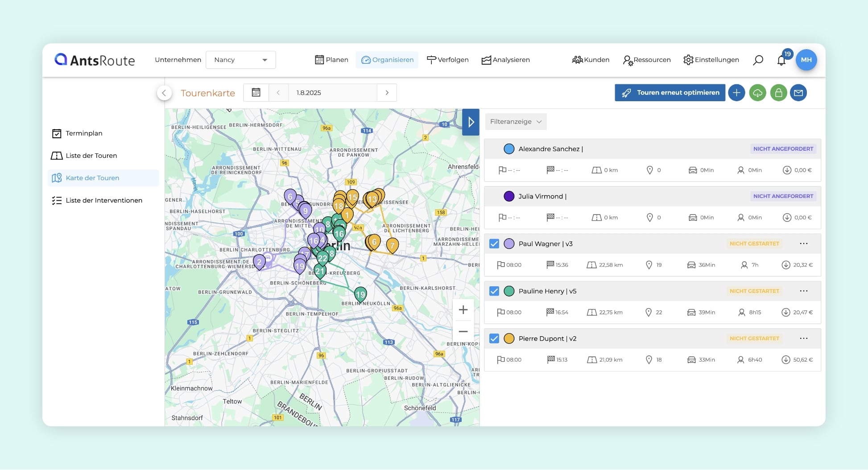Viewport: 868px width, 470px height.
Task: Open Liste der Interventionen in sidebar
Action: pyautogui.click(x=103, y=201)
